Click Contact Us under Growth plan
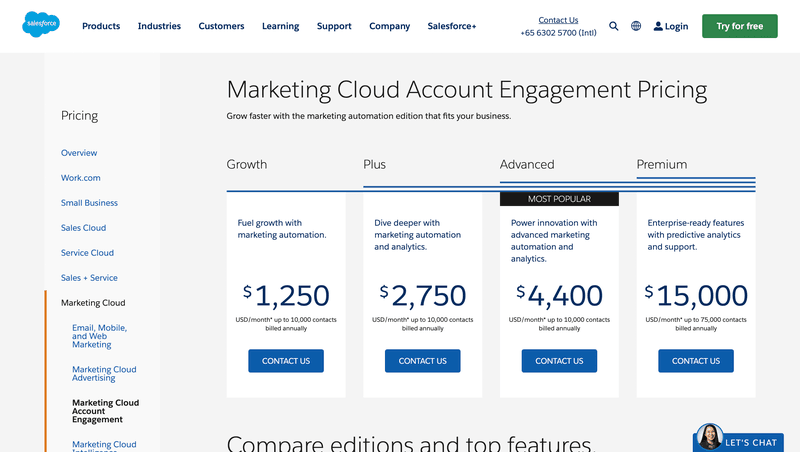Screen dimensions: 800x452 [286, 361]
